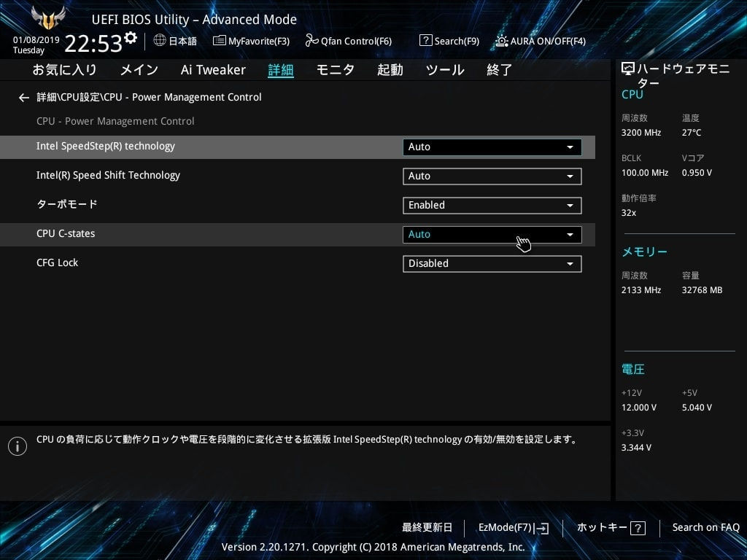Image resolution: width=747 pixels, height=560 pixels.
Task: Click the 32768 MB memory capacity value
Action: pyautogui.click(x=703, y=290)
